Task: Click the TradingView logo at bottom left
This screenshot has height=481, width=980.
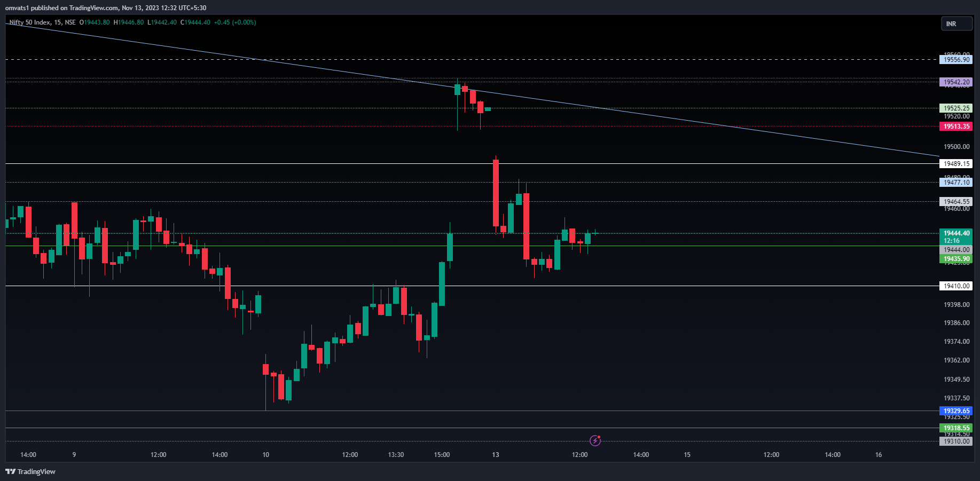Action: tap(30, 471)
